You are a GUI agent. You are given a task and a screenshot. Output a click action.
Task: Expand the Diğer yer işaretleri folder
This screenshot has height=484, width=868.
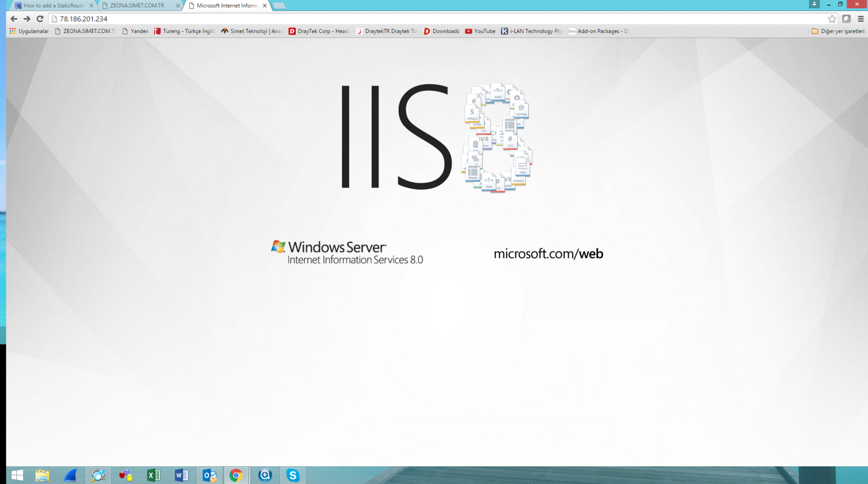tap(838, 31)
